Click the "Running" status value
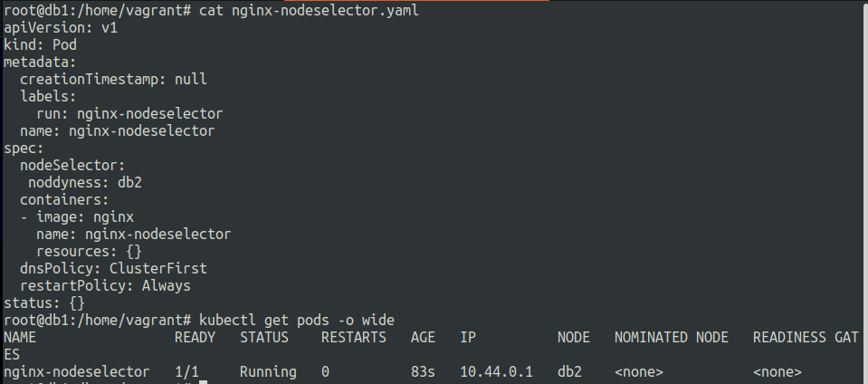The width and height of the screenshot is (868, 384). point(268,371)
